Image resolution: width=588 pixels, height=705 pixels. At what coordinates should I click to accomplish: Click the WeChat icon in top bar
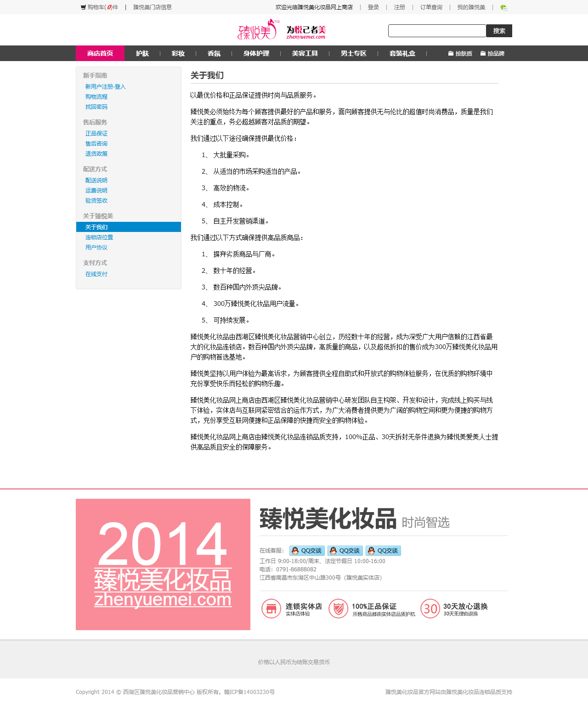pos(503,7)
